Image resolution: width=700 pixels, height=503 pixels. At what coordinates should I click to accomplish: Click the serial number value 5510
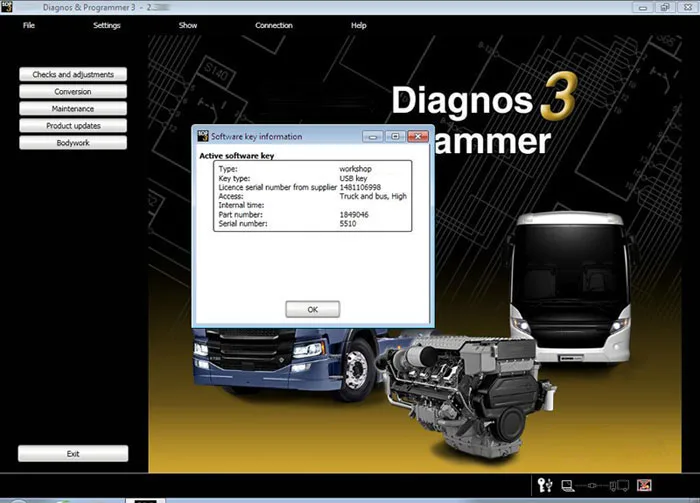tap(348, 224)
